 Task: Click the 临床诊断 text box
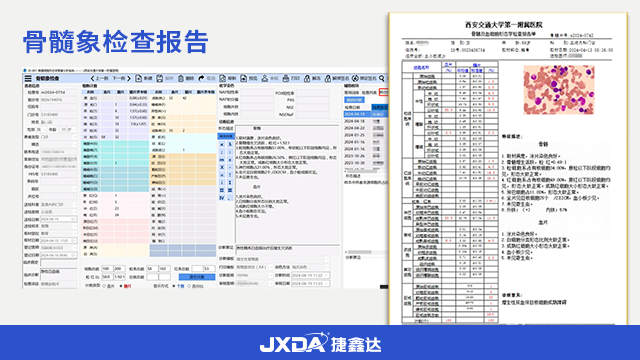click(x=59, y=273)
